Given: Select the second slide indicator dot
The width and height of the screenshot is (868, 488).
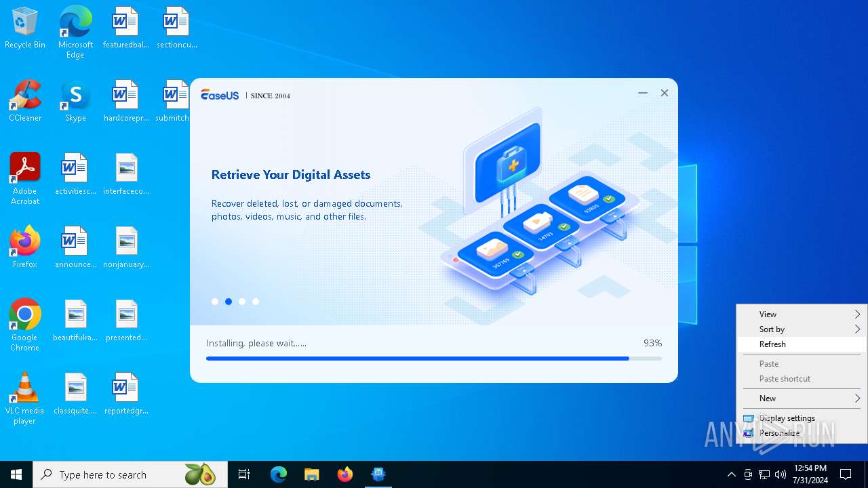Looking at the screenshot, I should [x=229, y=302].
